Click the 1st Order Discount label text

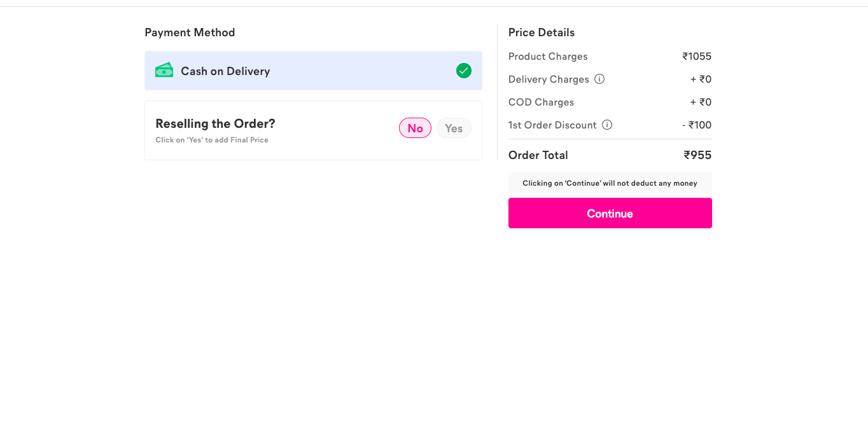tap(552, 125)
